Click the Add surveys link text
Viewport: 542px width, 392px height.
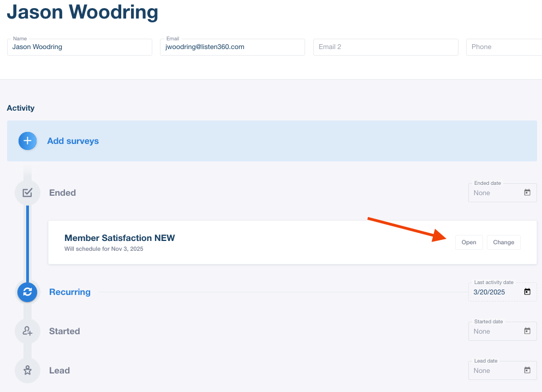click(x=73, y=141)
